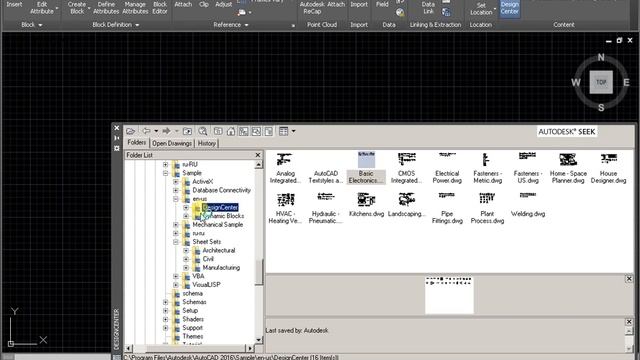Image resolution: width=640 pixels, height=360 pixels.
Task: Open the Back history dropdown arrow
Action: coord(156,131)
